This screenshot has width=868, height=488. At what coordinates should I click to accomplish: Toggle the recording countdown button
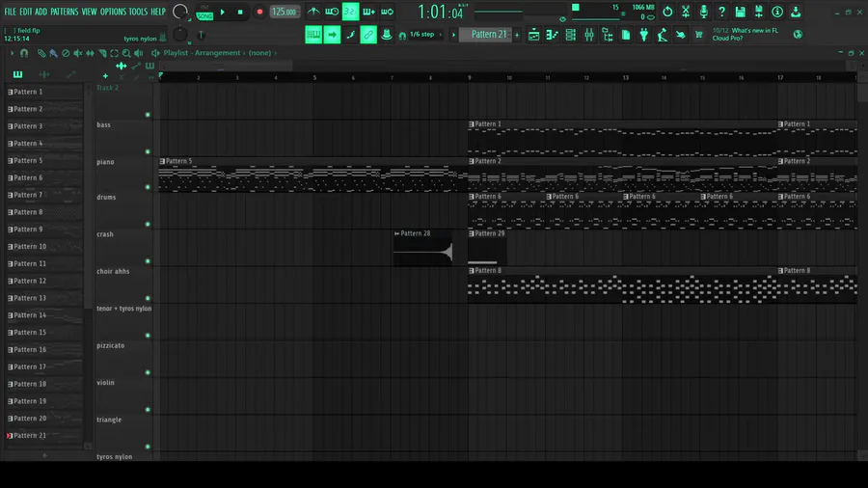click(x=350, y=12)
